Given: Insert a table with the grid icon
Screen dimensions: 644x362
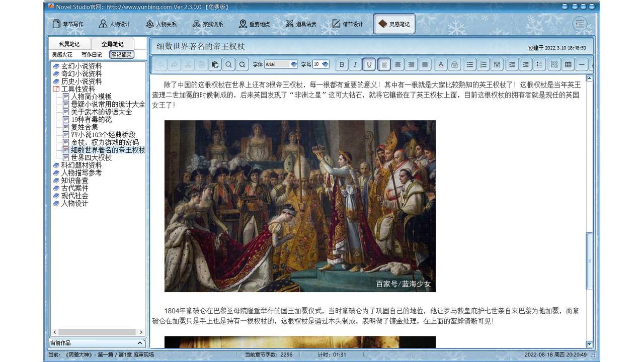Looking at the screenshot, I should coord(569,64).
